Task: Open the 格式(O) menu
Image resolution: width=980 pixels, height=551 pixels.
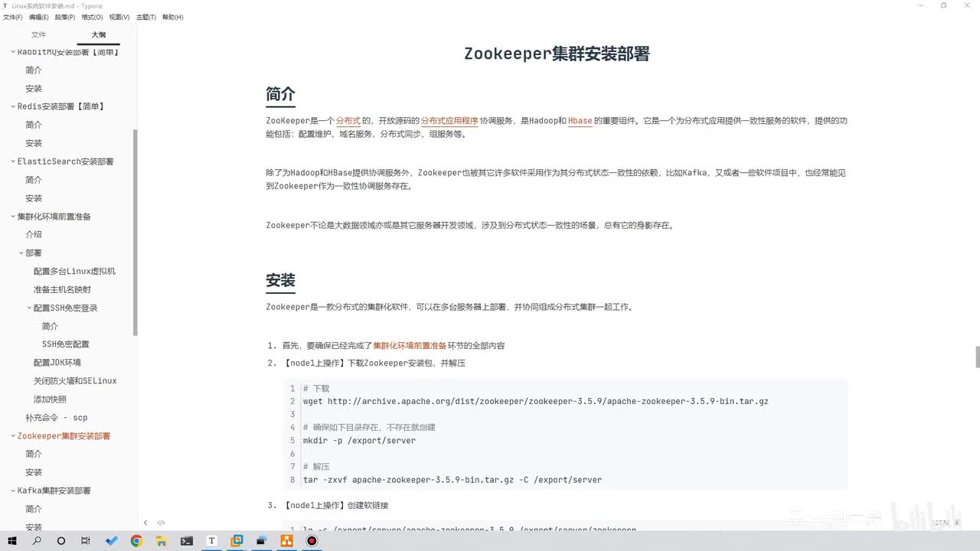Action: (92, 17)
